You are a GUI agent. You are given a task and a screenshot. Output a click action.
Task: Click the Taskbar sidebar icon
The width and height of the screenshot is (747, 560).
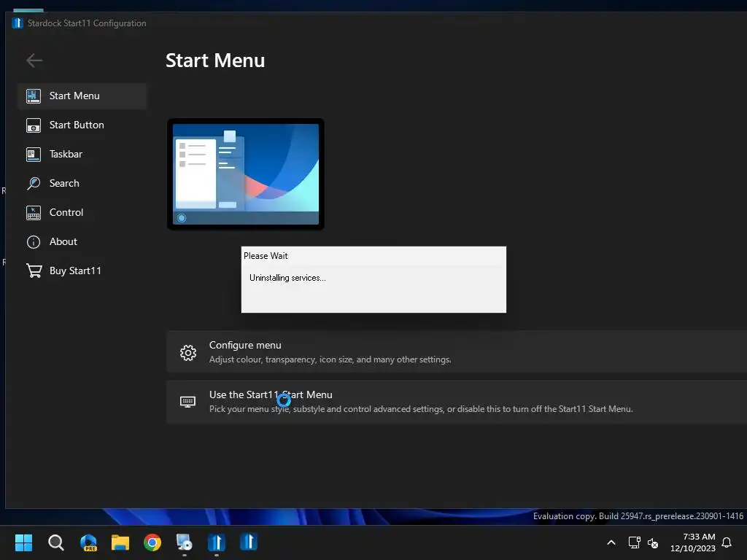(34, 155)
